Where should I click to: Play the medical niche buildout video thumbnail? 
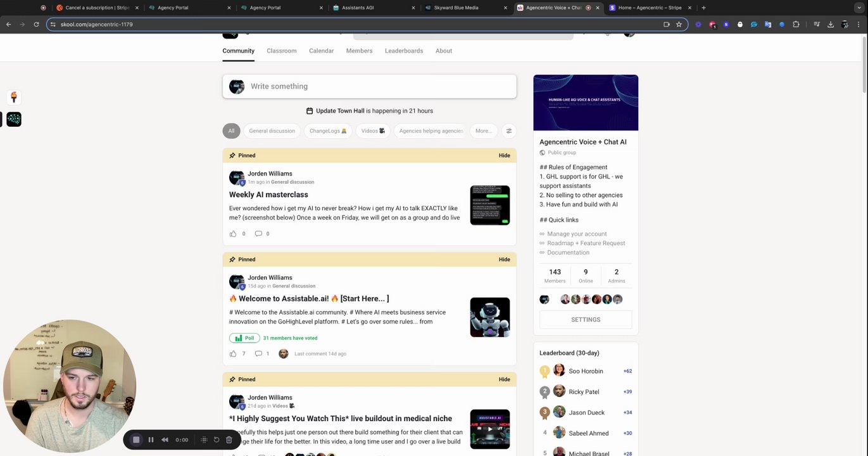tap(490, 429)
